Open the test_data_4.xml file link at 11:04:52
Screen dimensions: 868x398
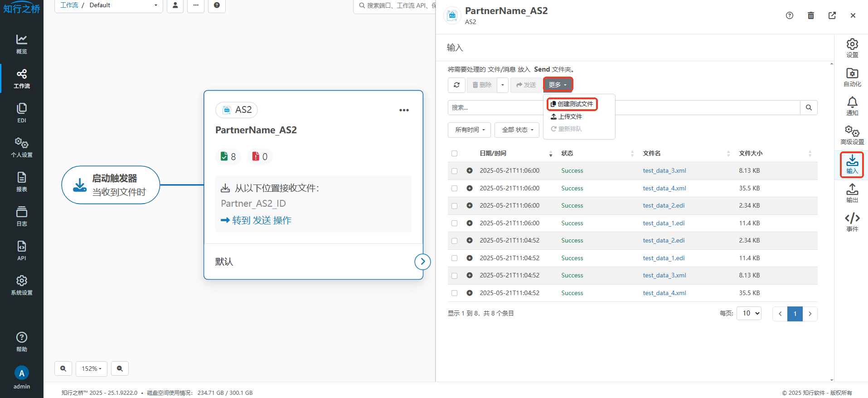pyautogui.click(x=664, y=293)
